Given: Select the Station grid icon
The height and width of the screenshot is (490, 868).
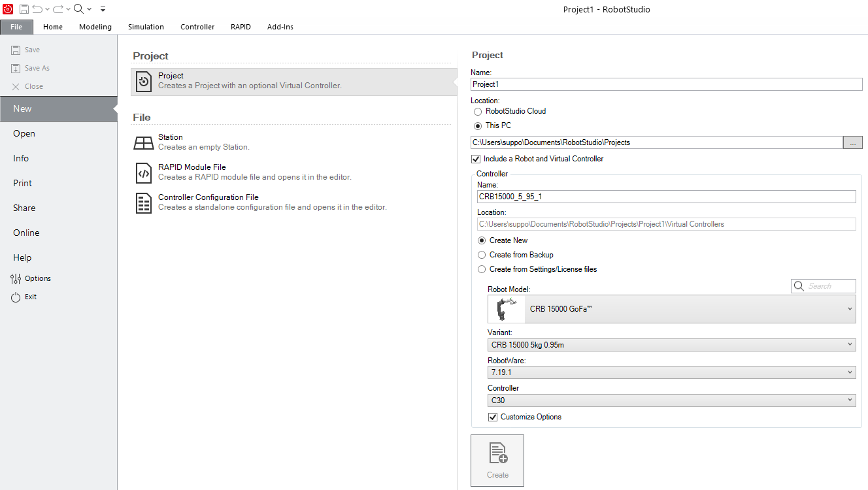Looking at the screenshot, I should (x=144, y=142).
